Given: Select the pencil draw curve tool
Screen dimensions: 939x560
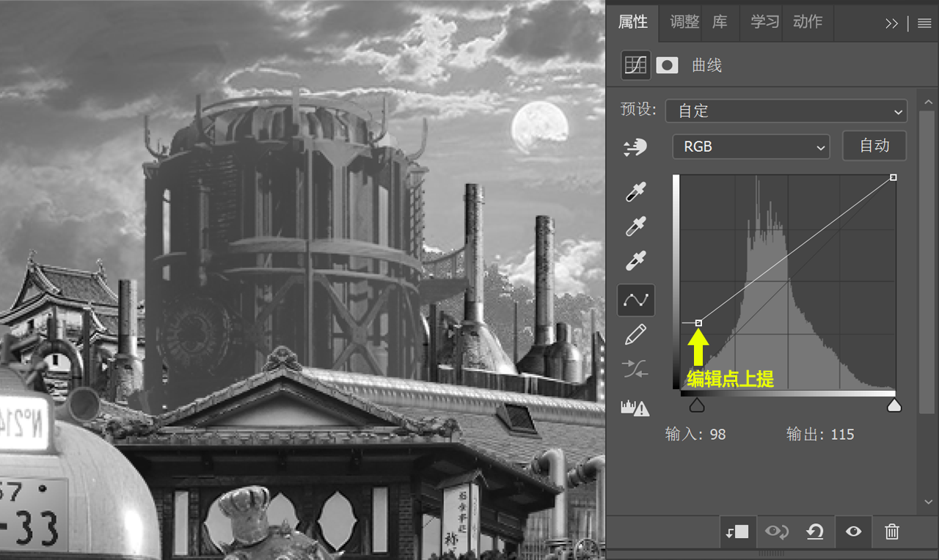Looking at the screenshot, I should [635, 335].
